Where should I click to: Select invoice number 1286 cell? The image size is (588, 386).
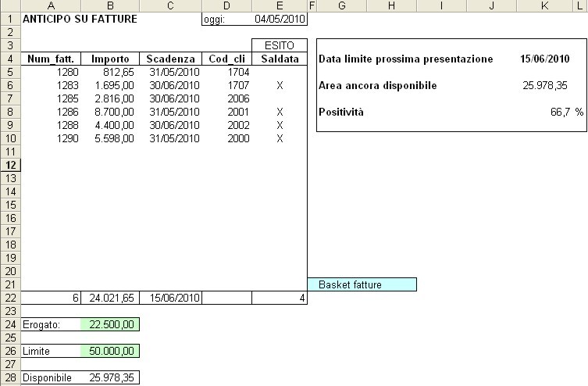(x=51, y=112)
